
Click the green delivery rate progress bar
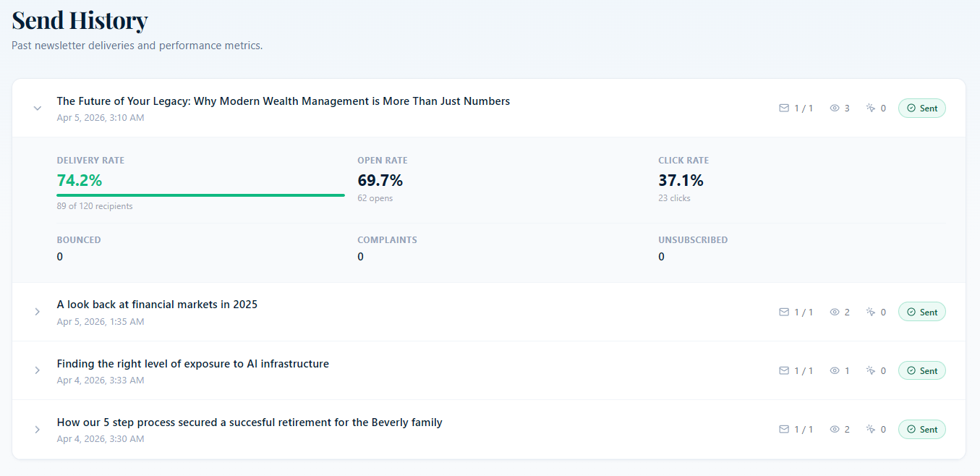tap(200, 195)
